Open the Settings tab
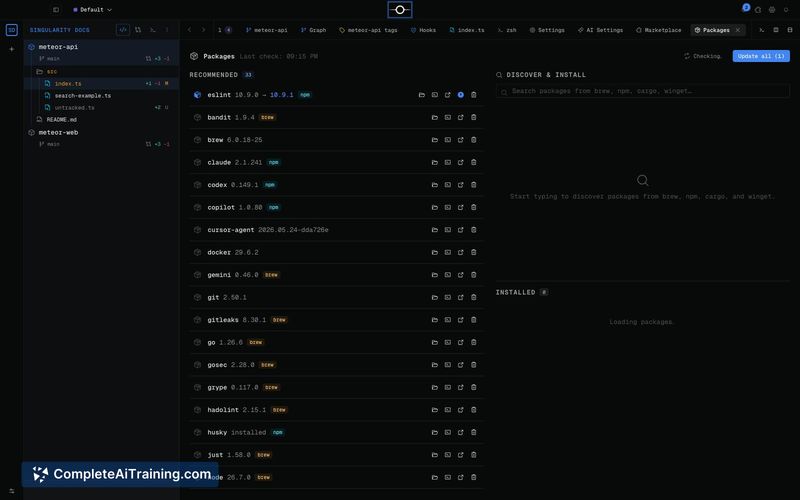The height and width of the screenshot is (500, 800). pos(547,30)
